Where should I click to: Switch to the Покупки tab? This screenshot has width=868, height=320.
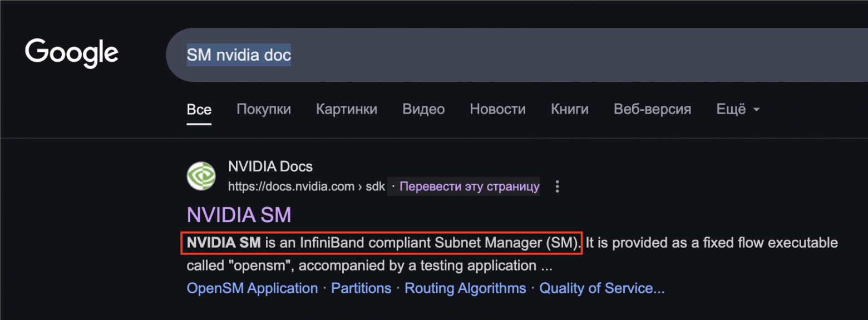pyautogui.click(x=264, y=110)
